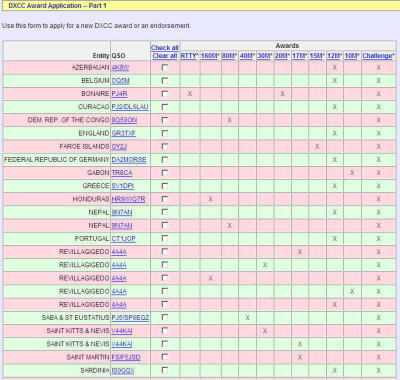Click the 10M X mark in Gabon row

click(x=352, y=173)
